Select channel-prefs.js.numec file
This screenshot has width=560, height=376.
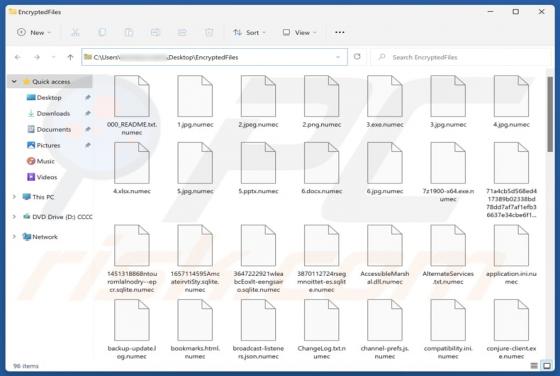tap(385, 329)
